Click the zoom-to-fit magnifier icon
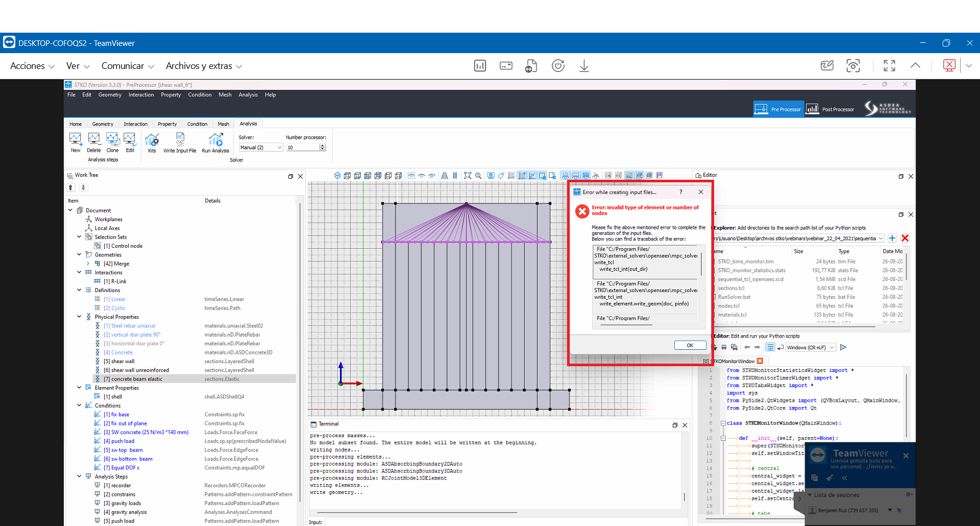Image resolution: width=980 pixels, height=526 pixels. (x=468, y=176)
